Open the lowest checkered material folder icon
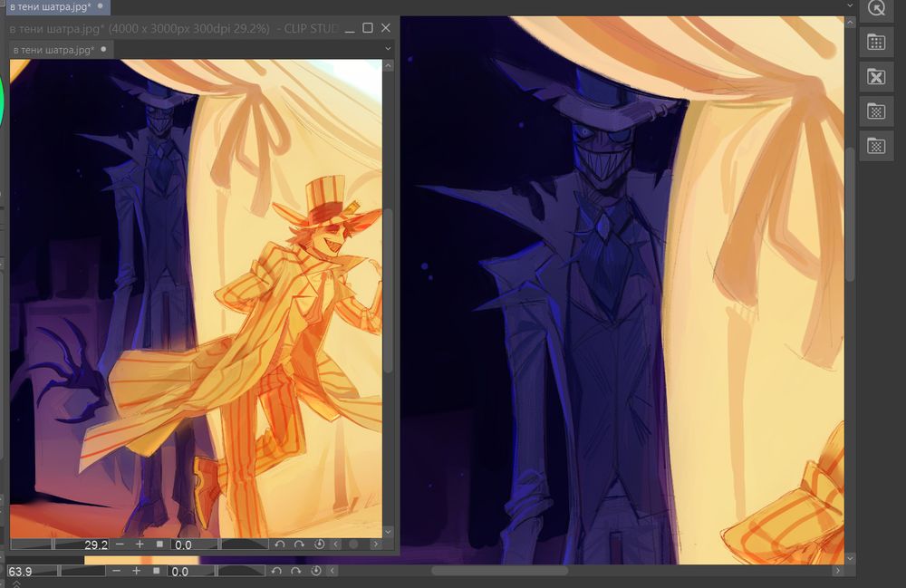This screenshot has height=588, width=906. click(876, 146)
